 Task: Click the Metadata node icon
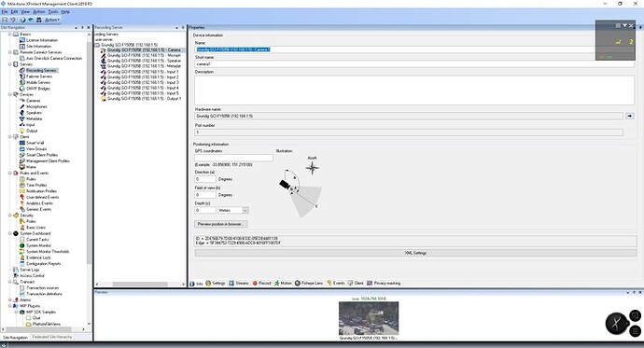pyautogui.click(x=22, y=118)
